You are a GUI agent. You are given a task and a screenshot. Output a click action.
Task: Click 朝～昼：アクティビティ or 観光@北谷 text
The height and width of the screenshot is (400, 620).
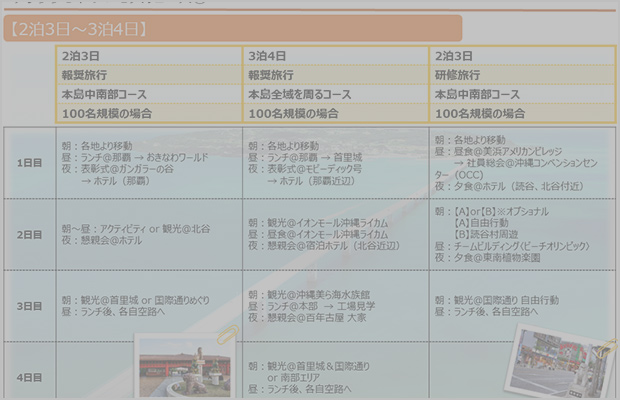click(136, 229)
